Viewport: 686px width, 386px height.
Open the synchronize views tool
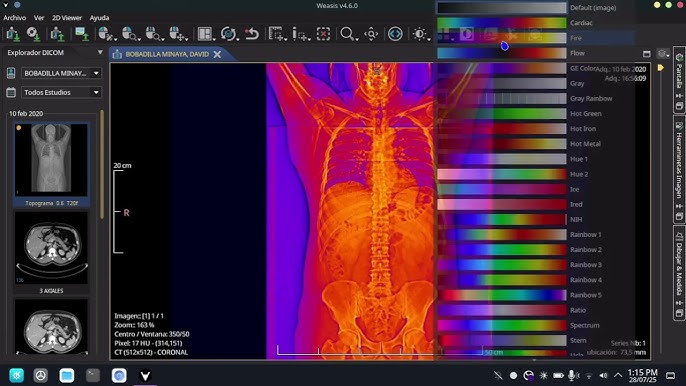pyautogui.click(x=229, y=34)
